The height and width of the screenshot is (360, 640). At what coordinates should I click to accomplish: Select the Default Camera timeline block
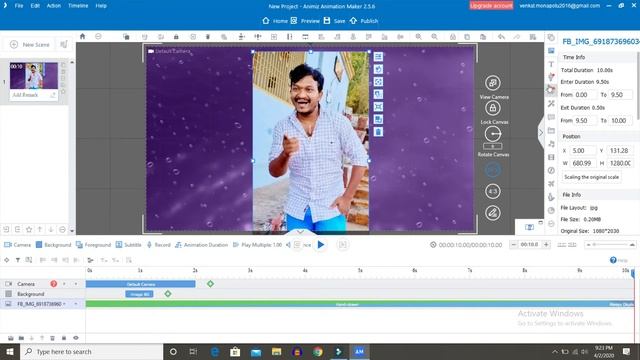140,284
